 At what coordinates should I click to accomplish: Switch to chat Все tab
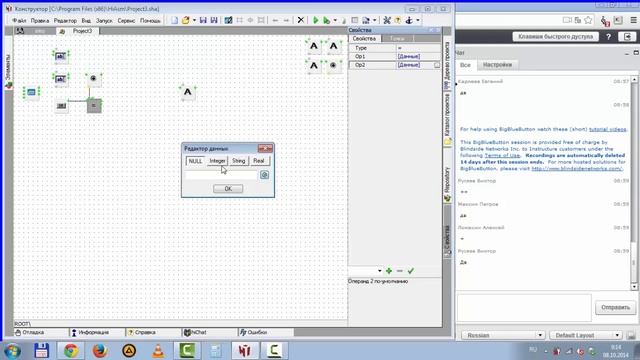[x=465, y=65]
